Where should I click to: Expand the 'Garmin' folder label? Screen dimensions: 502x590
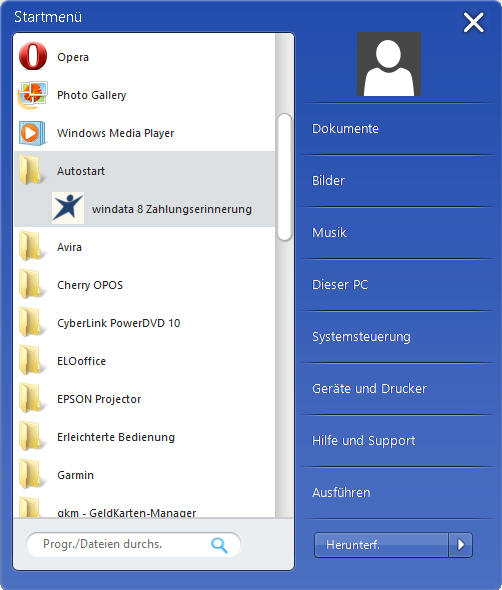coord(75,475)
